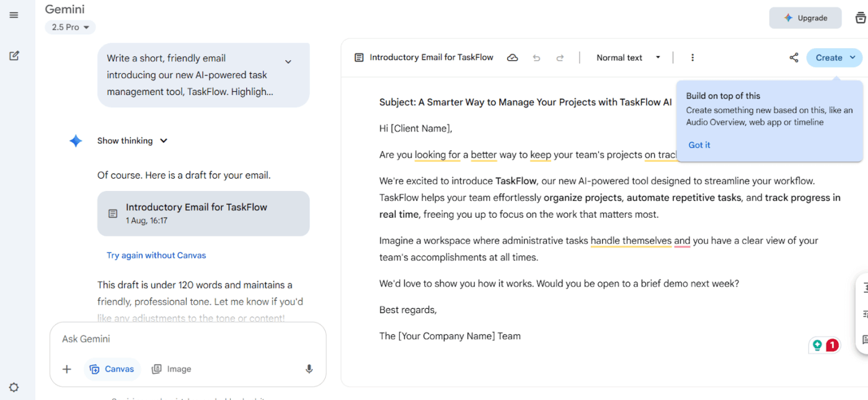Click the share icon for the draft
868x400 pixels.
pos(794,57)
